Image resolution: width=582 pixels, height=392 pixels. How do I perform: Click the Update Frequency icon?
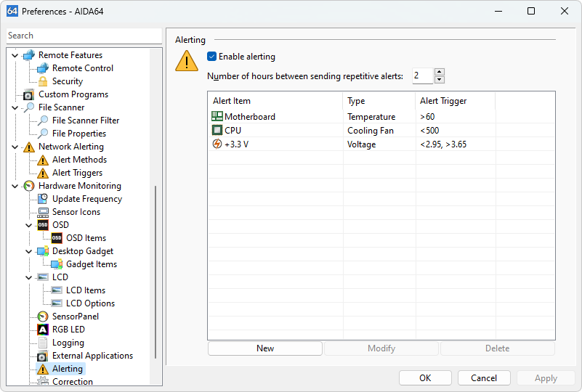pyautogui.click(x=43, y=199)
